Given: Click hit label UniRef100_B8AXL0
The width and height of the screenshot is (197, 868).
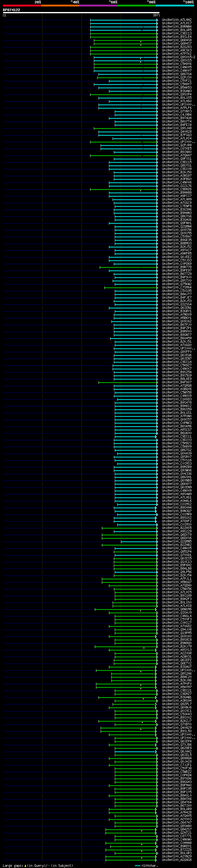Looking at the screenshot, I should click(x=177, y=796).
